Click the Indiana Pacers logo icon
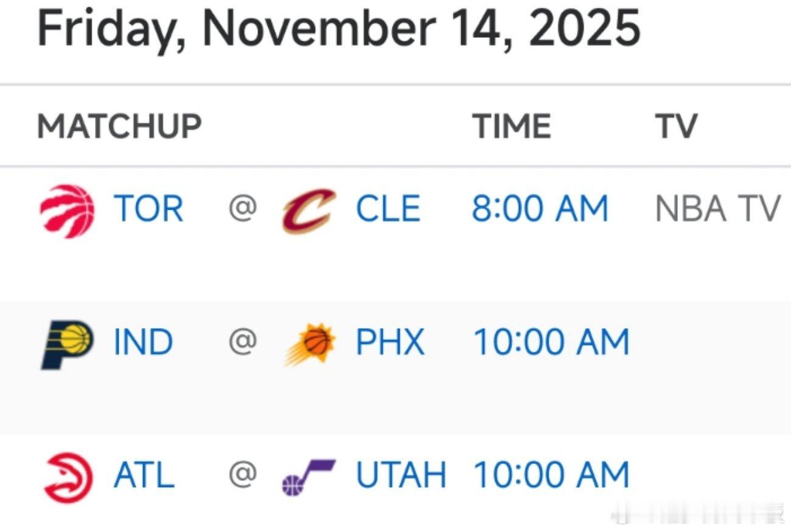 [x=67, y=344]
